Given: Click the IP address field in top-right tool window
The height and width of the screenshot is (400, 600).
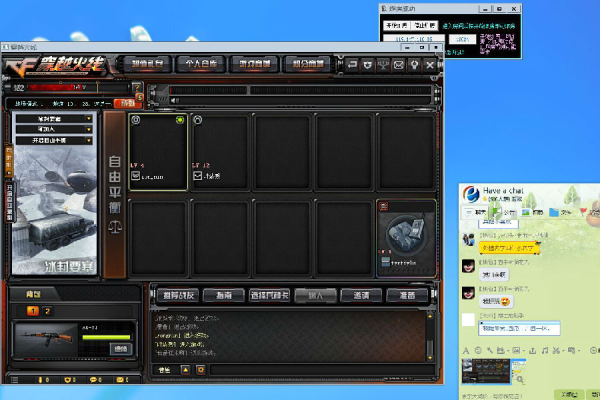Looking at the screenshot, I should pyautogui.click(x=414, y=39).
